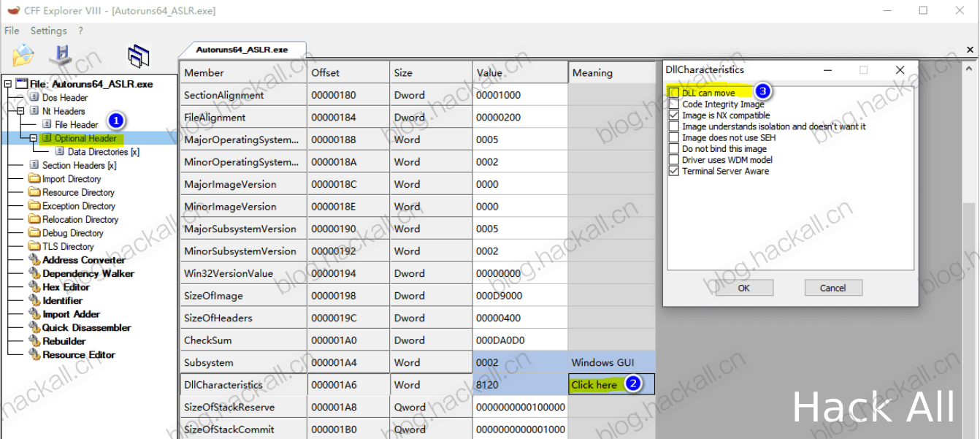Viewport: 980px width, 439px height.
Task: Click the Hex Editor tool icon
Action: [34, 287]
